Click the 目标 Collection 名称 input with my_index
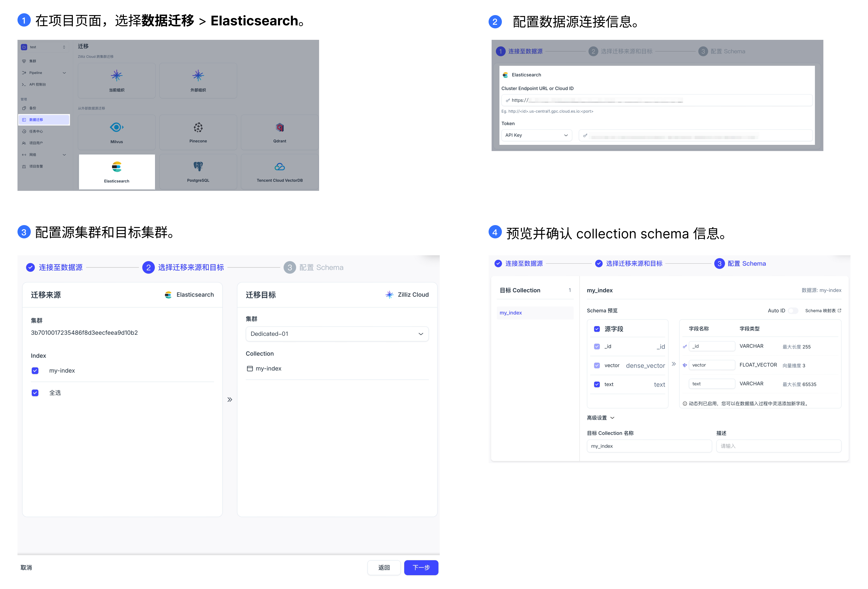 coord(649,446)
